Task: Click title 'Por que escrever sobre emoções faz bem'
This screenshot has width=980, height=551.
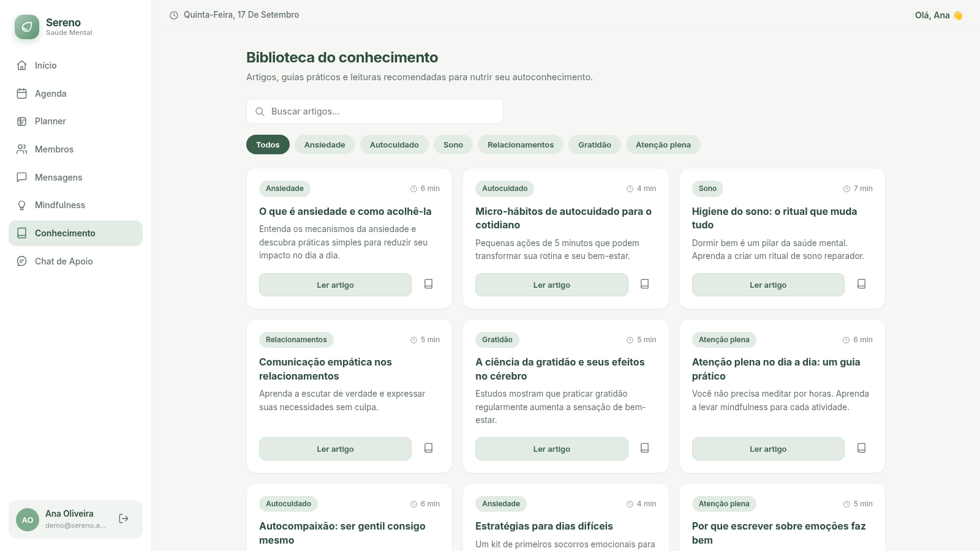Action: pos(779,533)
